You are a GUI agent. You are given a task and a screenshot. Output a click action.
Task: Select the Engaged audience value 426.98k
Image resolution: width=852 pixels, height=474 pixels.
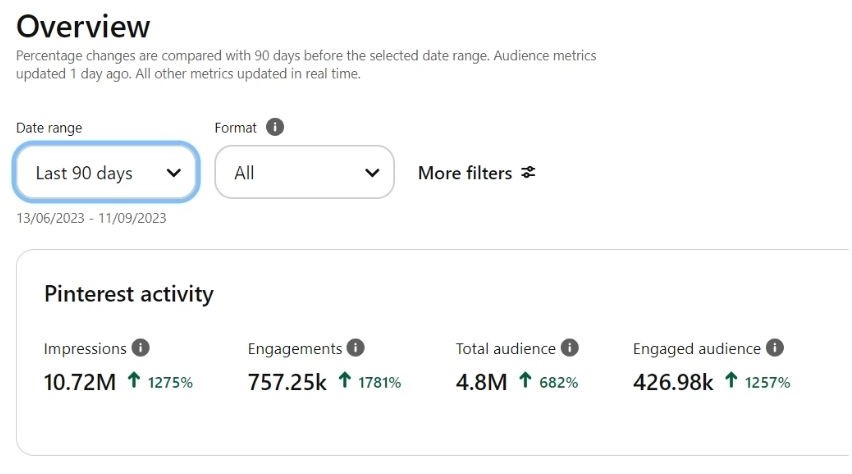[x=673, y=382]
